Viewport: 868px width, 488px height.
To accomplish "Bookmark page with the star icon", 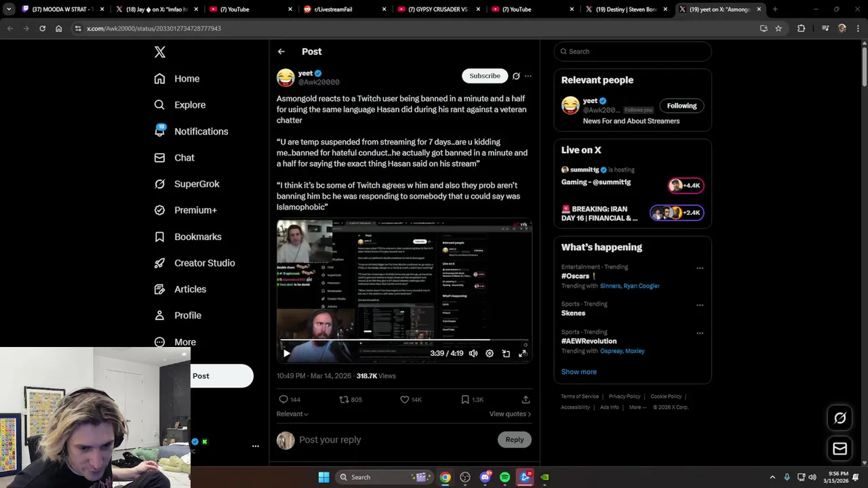I will pyautogui.click(x=778, y=28).
